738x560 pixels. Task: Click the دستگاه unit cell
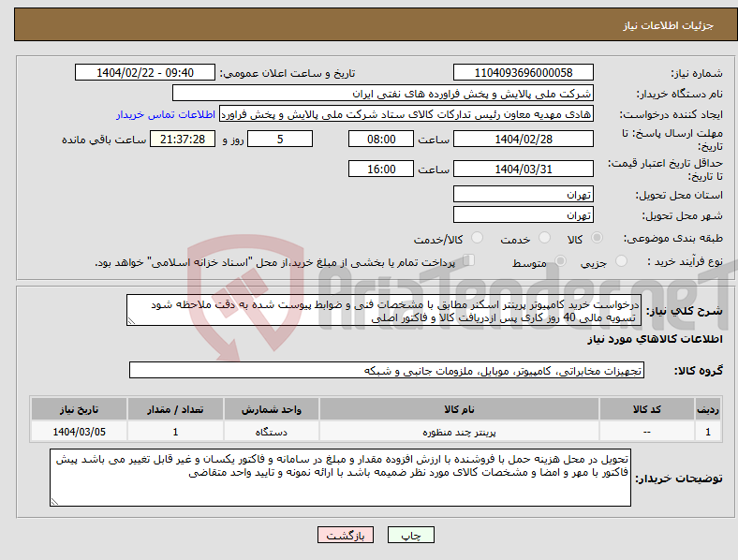click(272, 432)
